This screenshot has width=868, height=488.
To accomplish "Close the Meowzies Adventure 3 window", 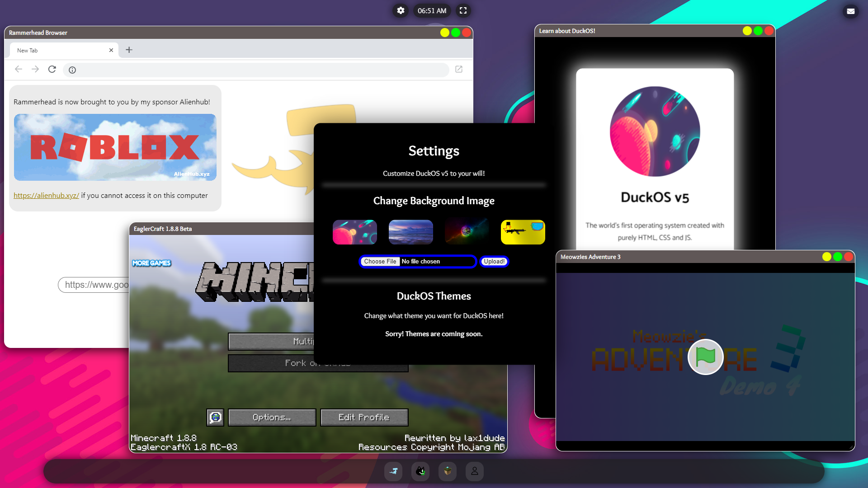I will pyautogui.click(x=849, y=257).
